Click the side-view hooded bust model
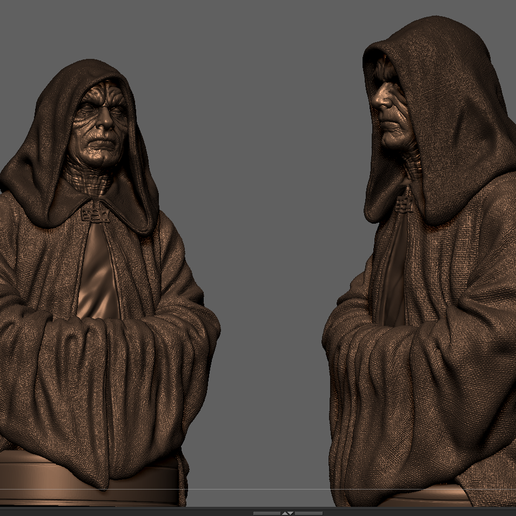This screenshot has height=516, width=516. pos(420,262)
